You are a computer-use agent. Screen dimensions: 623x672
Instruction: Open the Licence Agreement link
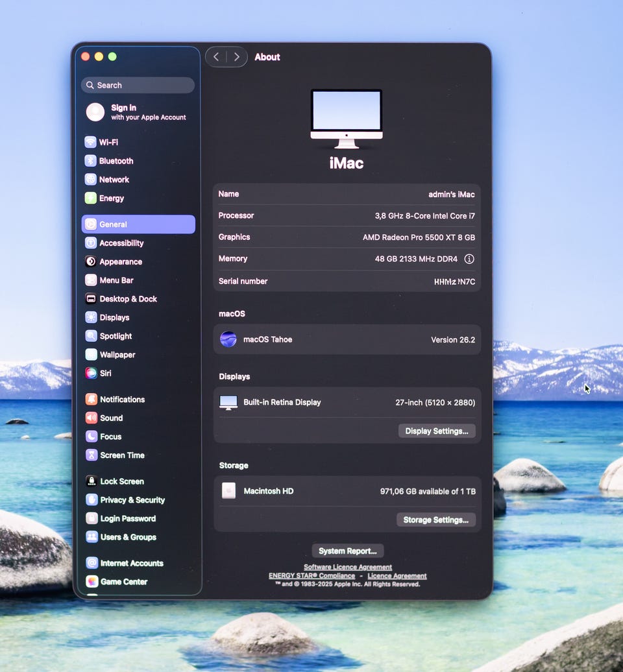coord(397,576)
